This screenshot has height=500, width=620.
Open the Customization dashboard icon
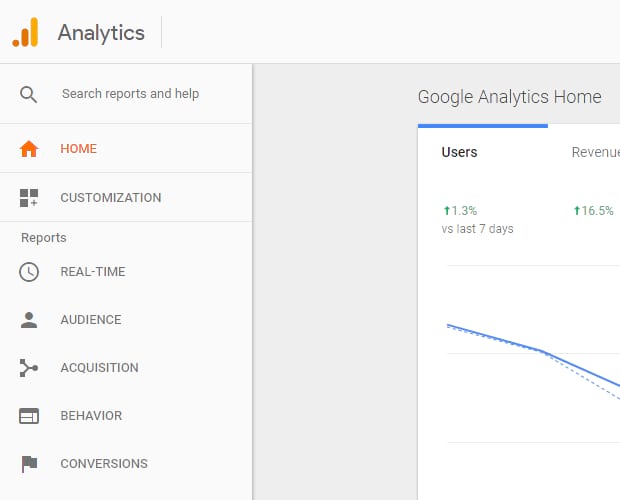pos(29,198)
